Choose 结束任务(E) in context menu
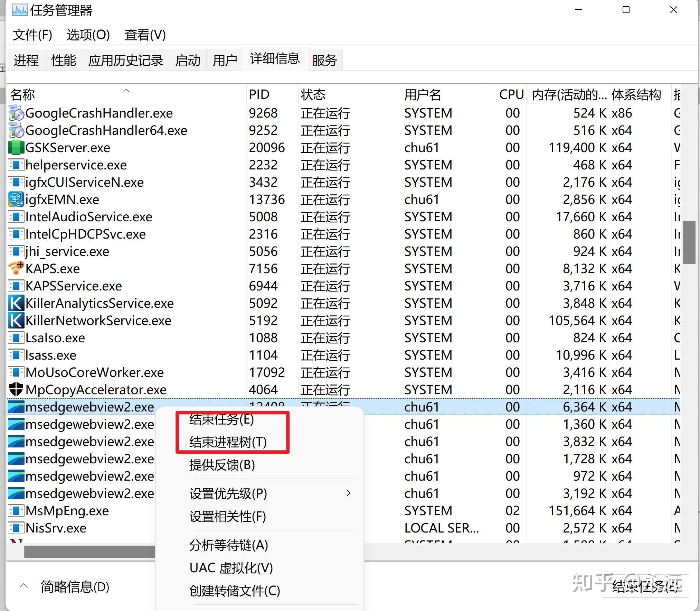The height and width of the screenshot is (611, 700). pyautogui.click(x=221, y=419)
